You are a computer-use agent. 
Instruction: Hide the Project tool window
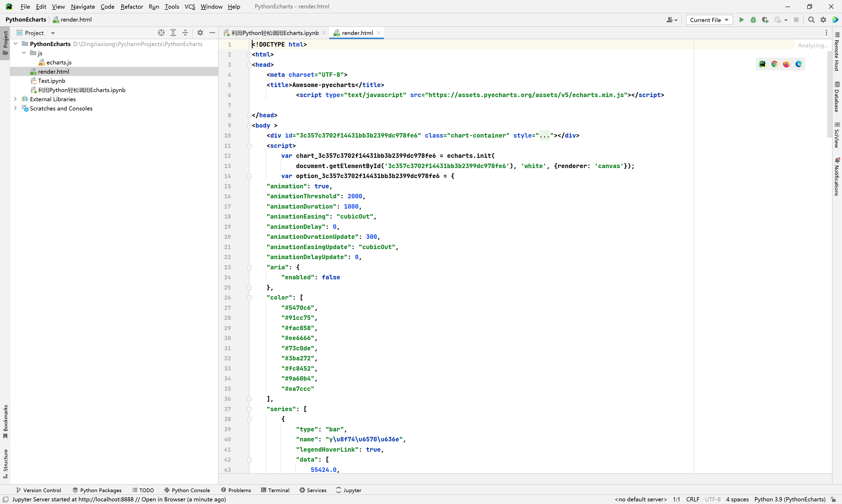point(212,33)
